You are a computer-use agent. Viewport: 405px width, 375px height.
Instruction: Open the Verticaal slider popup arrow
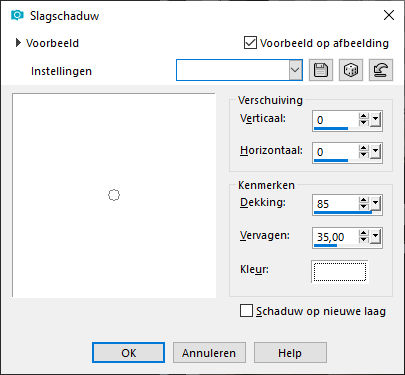pos(375,120)
